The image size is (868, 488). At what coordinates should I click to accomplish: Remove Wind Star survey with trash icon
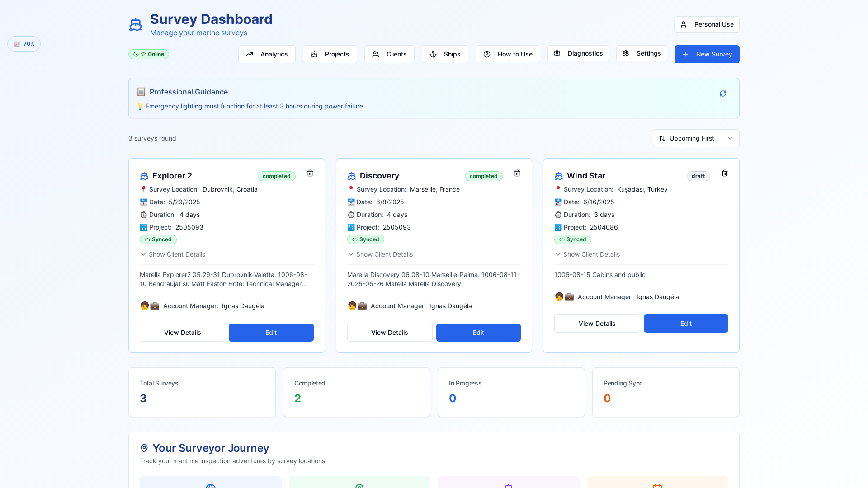(725, 173)
